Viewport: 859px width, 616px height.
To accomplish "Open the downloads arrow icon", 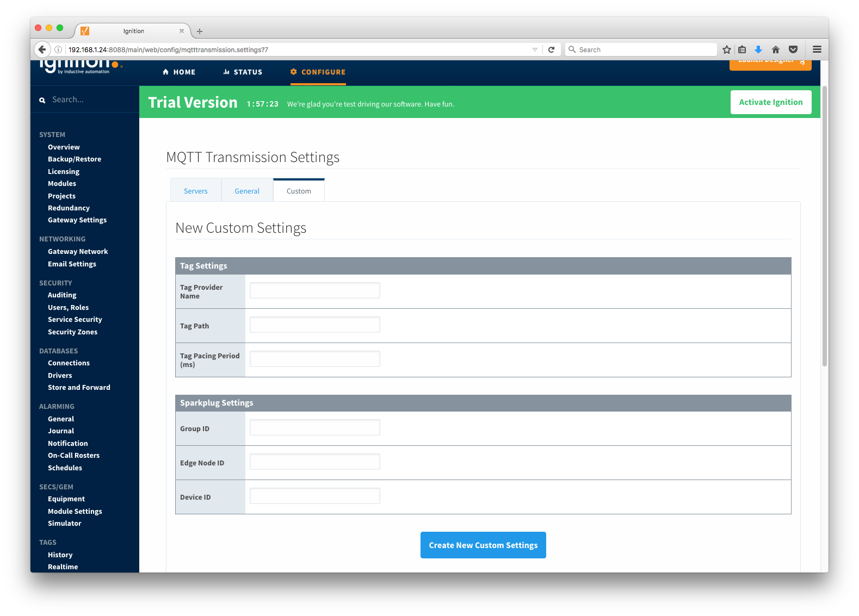I will (x=758, y=49).
